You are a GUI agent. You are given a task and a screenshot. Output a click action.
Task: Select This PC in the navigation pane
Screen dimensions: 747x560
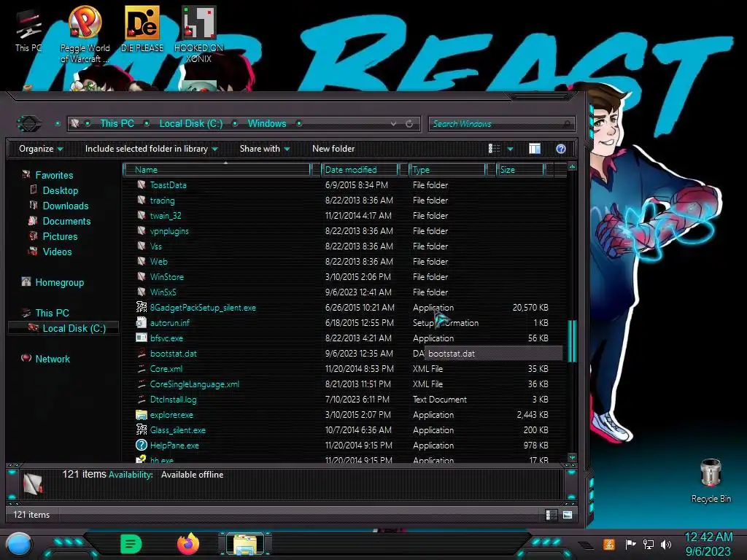pyautogui.click(x=52, y=313)
